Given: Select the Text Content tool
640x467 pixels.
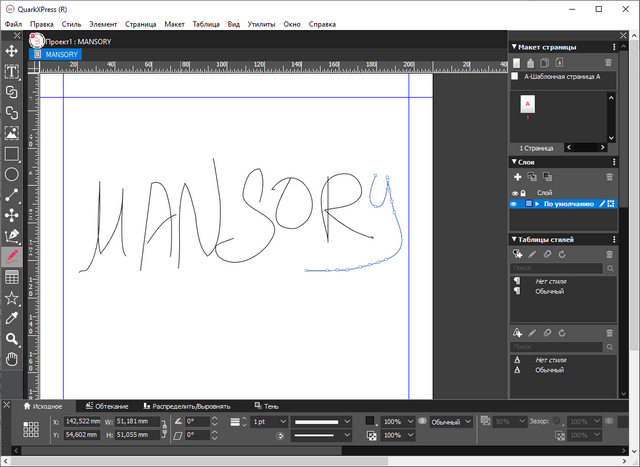Looking at the screenshot, I should 12,72.
